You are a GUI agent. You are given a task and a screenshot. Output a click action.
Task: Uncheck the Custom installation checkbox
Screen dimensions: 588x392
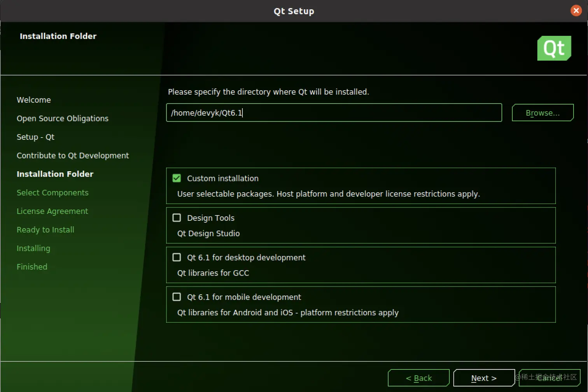[x=177, y=178]
